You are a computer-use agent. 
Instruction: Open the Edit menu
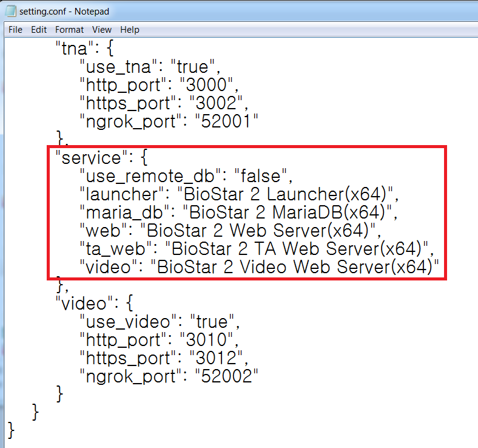coord(39,30)
